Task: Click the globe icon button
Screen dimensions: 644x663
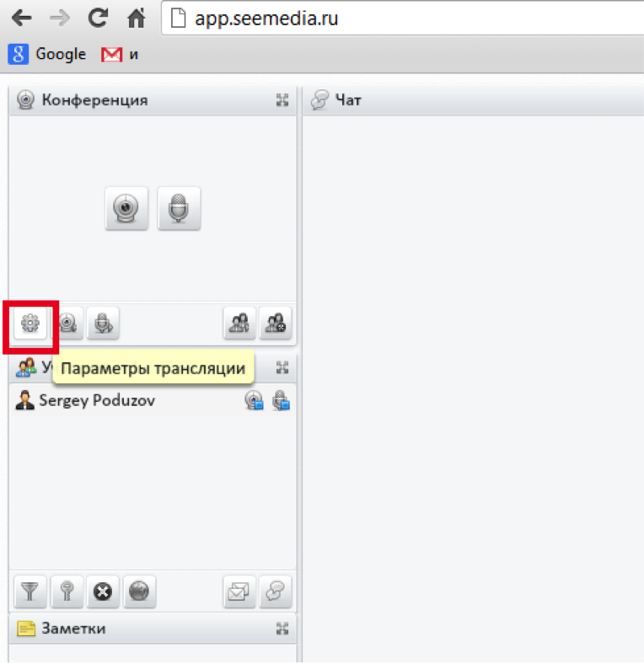Action: pyautogui.click(x=140, y=591)
